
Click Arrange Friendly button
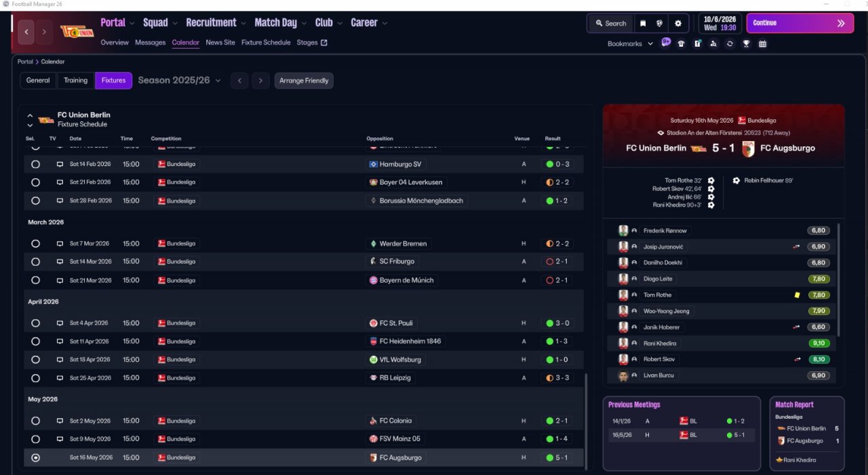[304, 81]
